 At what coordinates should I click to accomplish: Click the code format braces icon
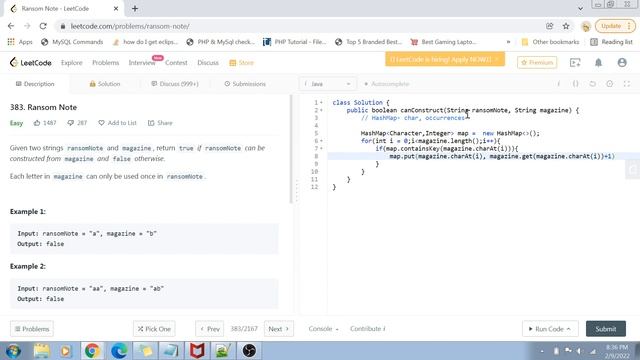click(x=576, y=84)
